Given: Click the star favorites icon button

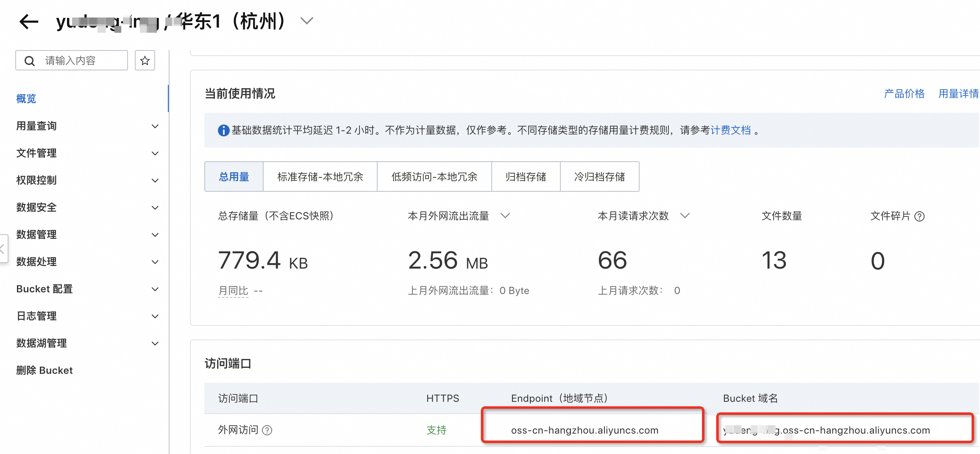Looking at the screenshot, I should 145,60.
